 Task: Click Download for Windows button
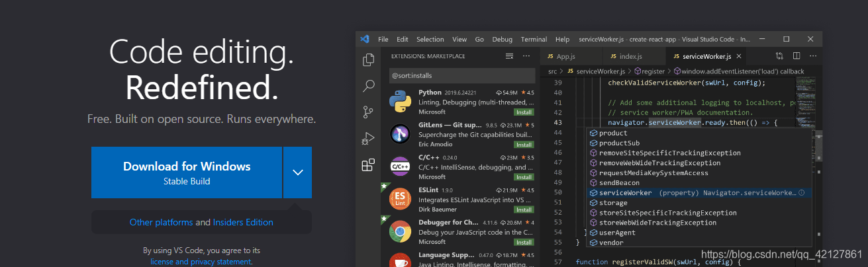coord(187,172)
